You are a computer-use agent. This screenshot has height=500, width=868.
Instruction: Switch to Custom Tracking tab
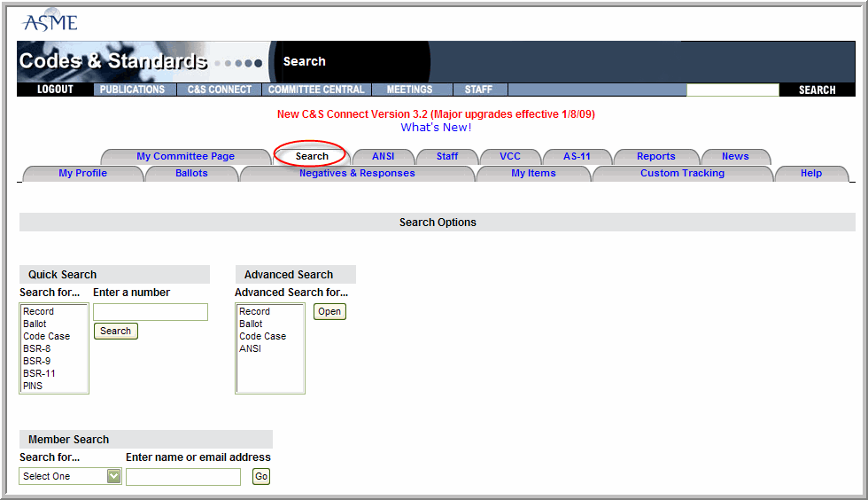(x=682, y=173)
